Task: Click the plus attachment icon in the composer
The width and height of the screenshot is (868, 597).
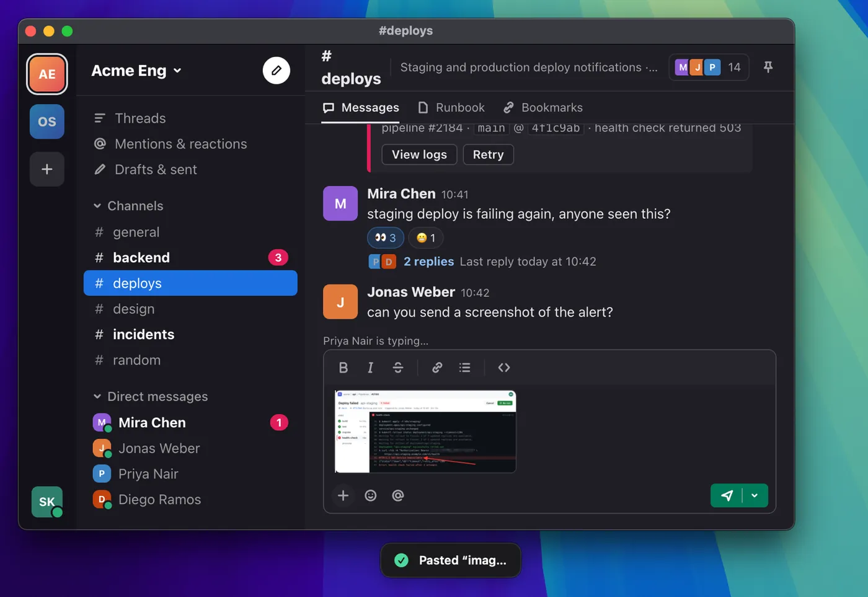Action: tap(343, 495)
